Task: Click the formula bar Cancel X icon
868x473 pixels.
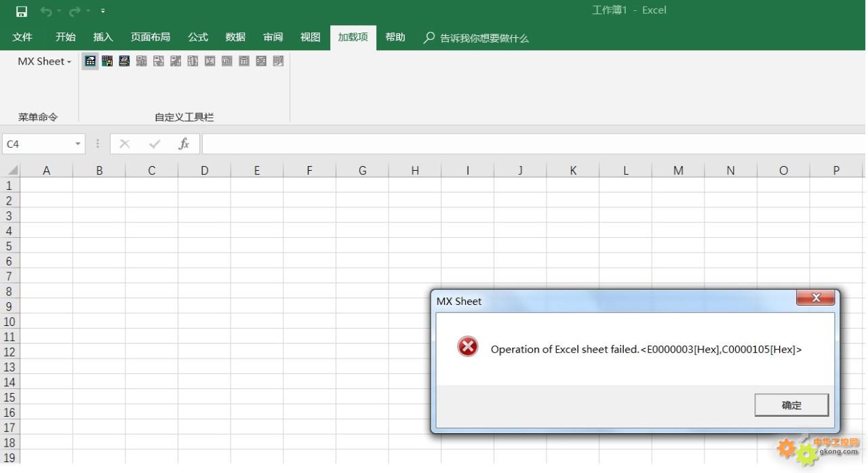Action: tap(125, 144)
